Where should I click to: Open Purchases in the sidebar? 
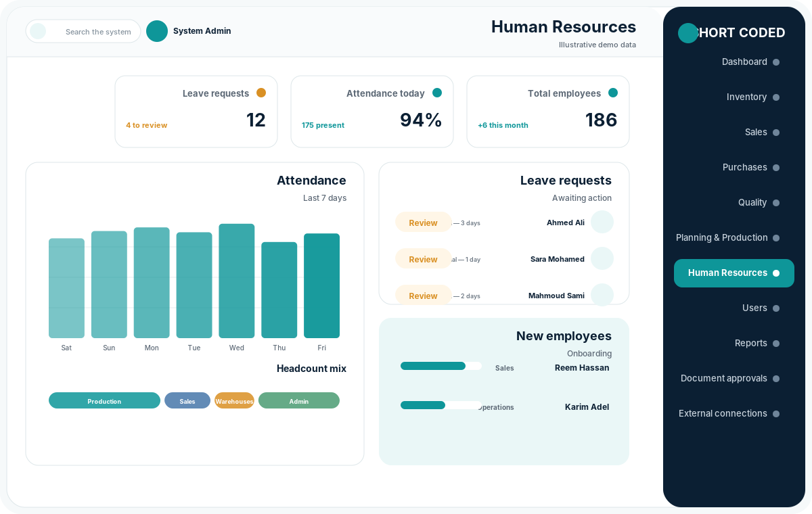[x=734, y=167]
